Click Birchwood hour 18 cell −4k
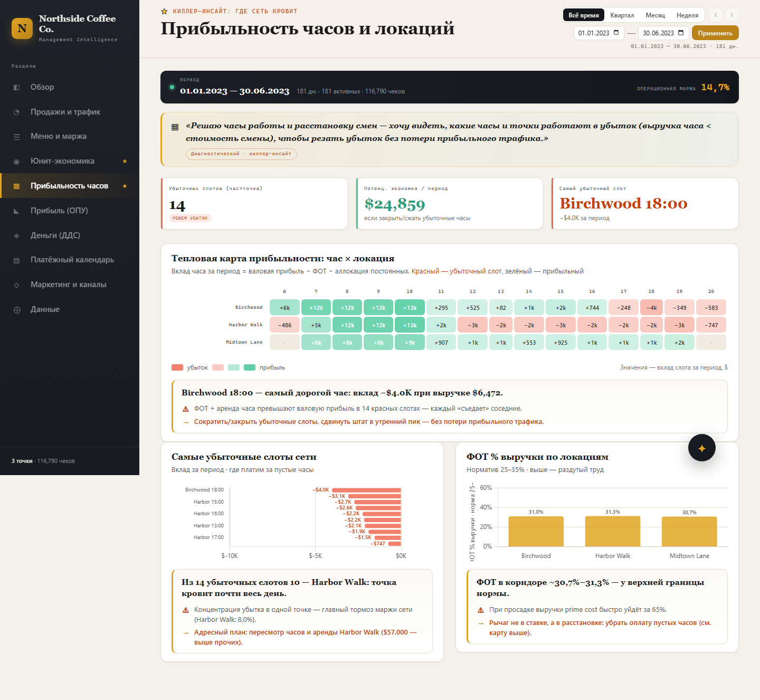This screenshot has width=760, height=700. [652, 308]
